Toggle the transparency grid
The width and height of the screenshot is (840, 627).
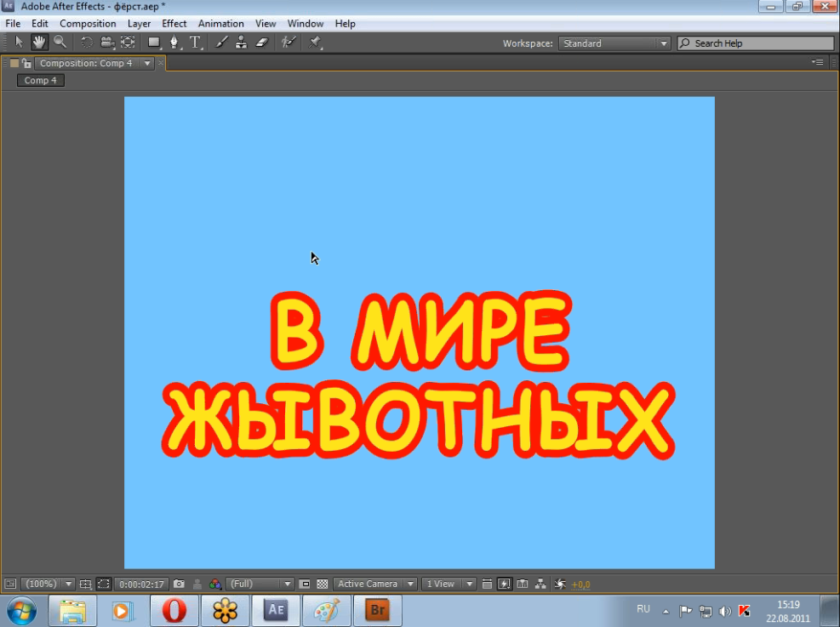pos(323,584)
